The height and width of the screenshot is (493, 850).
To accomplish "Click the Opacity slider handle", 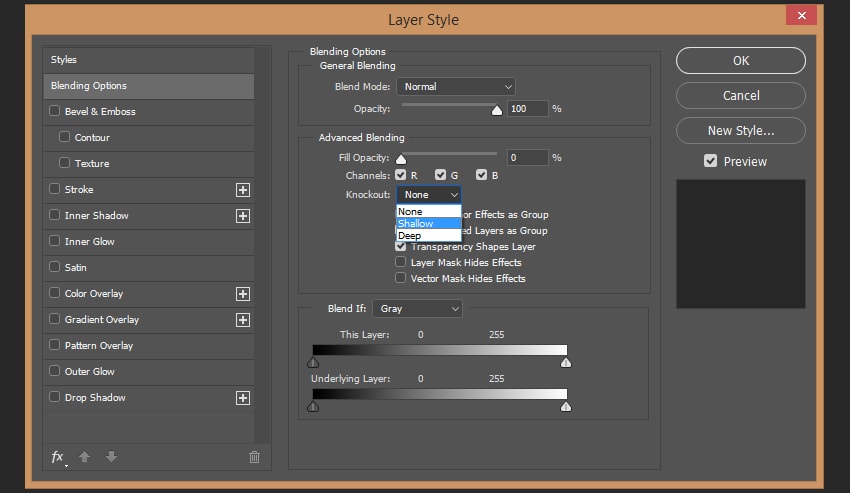I will [497, 111].
